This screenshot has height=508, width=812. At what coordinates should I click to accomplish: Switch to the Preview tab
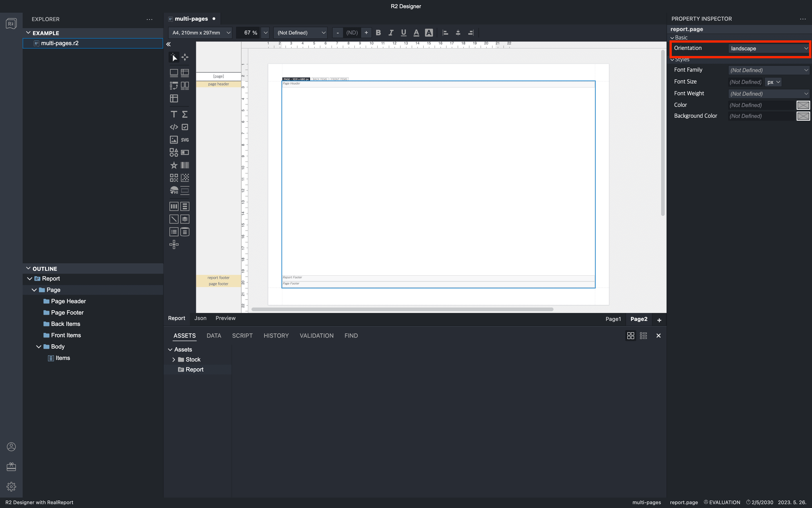point(225,318)
